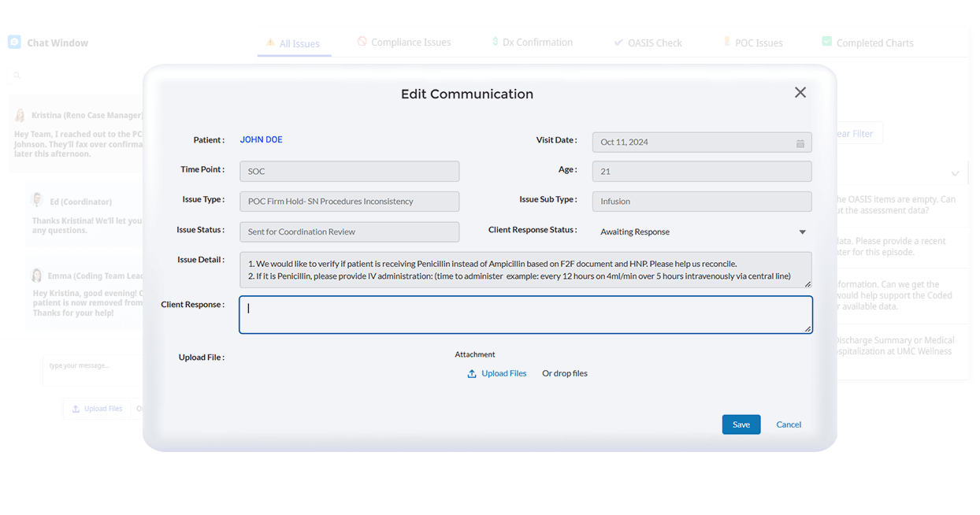980x515 pixels.
Task: Click the Issue Sub Type Infusion field
Action: point(701,202)
